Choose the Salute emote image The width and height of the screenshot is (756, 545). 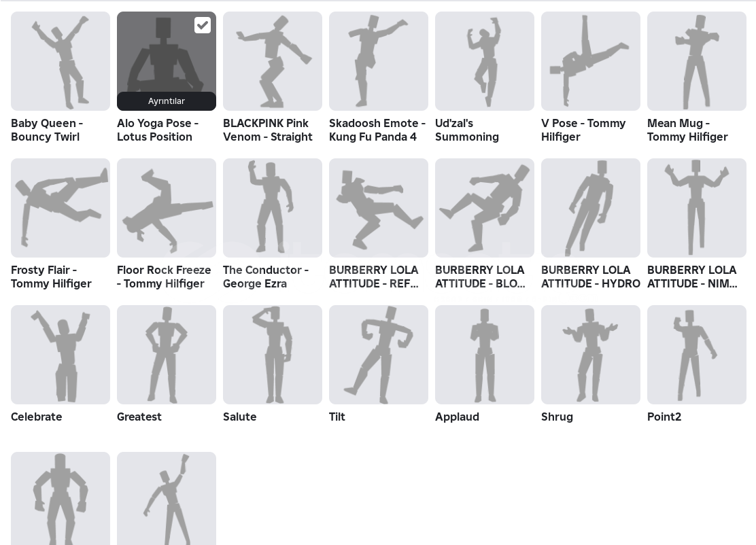(273, 355)
